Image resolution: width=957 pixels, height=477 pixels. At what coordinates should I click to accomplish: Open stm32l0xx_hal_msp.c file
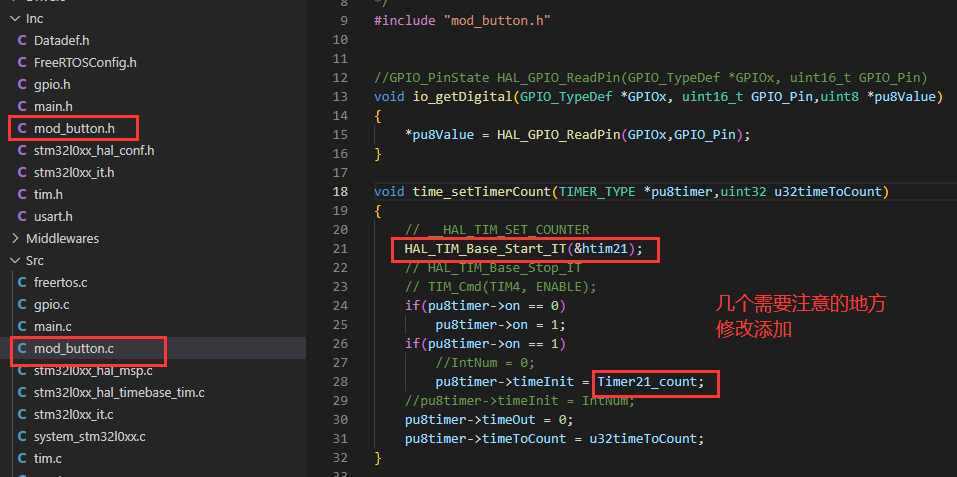point(93,370)
